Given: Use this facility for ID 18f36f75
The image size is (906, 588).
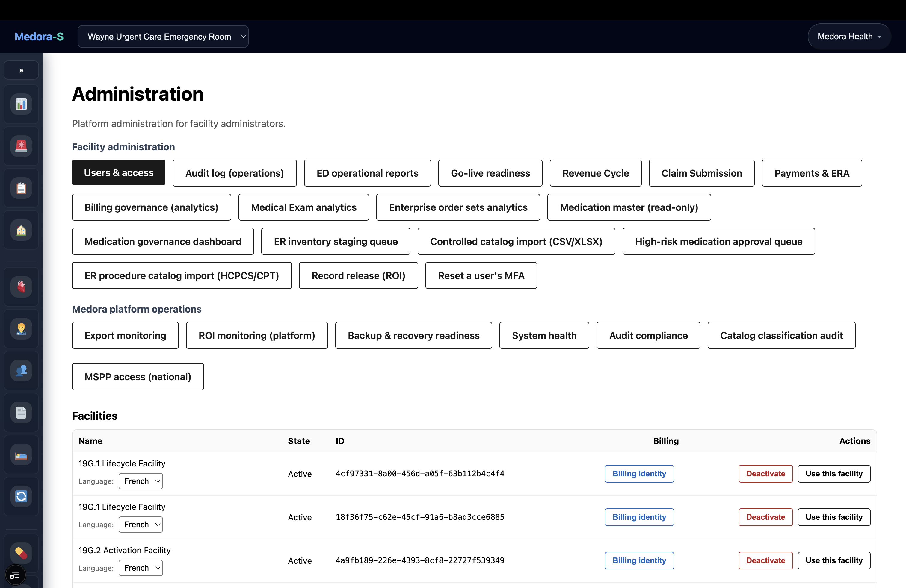Looking at the screenshot, I should 834,517.
